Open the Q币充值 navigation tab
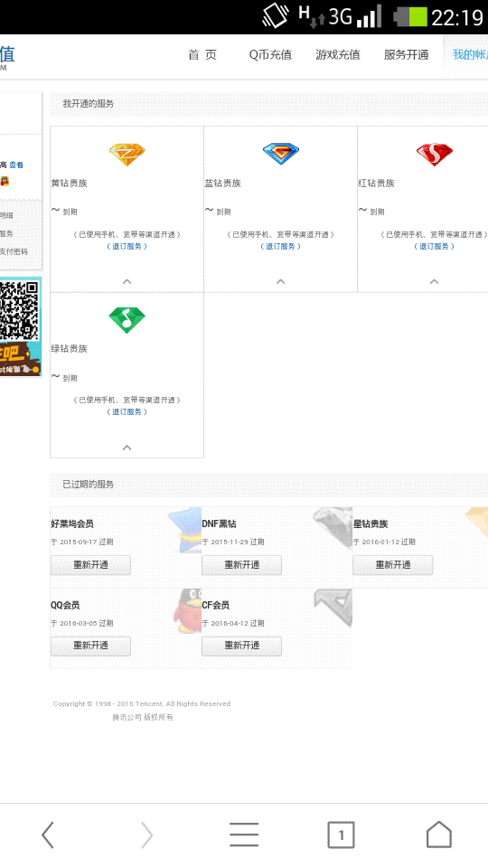This screenshot has width=488, height=868. coord(270,55)
